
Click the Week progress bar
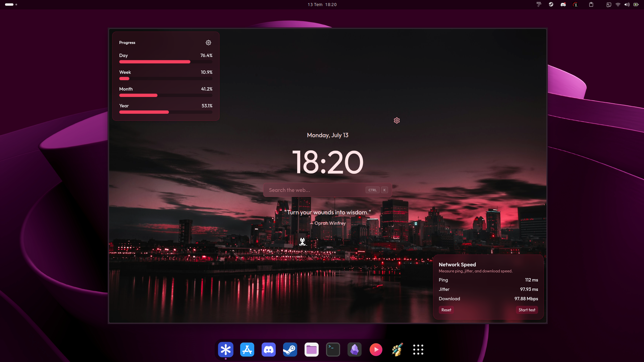pos(166,79)
